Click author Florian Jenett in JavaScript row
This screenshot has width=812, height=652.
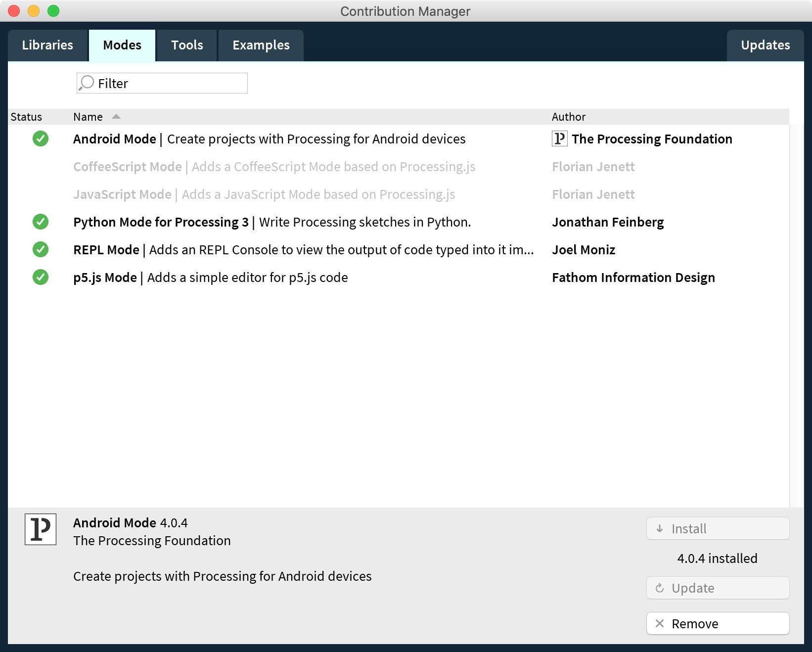tap(593, 194)
